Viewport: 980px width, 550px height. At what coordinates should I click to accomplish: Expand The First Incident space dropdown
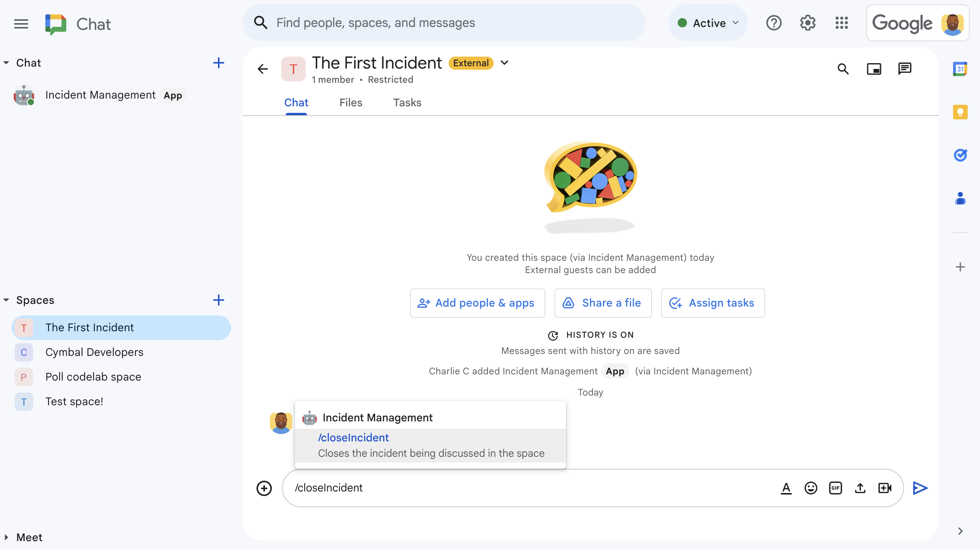tap(506, 63)
